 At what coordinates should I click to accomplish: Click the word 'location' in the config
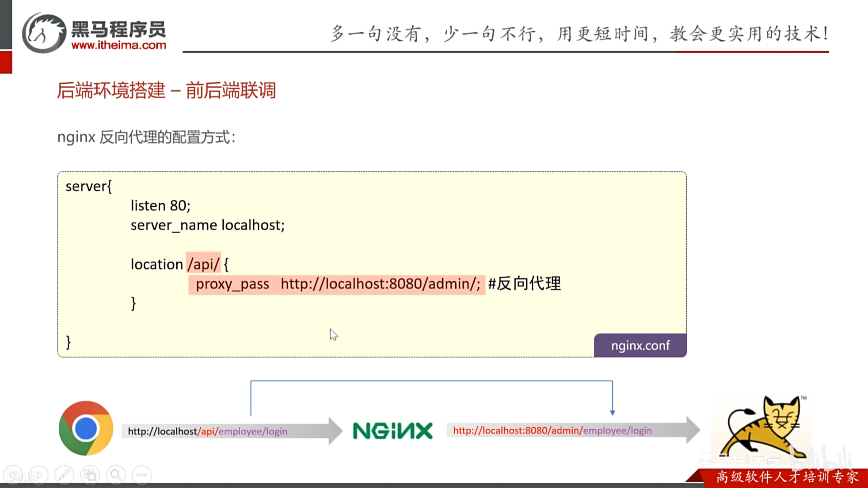pos(157,264)
